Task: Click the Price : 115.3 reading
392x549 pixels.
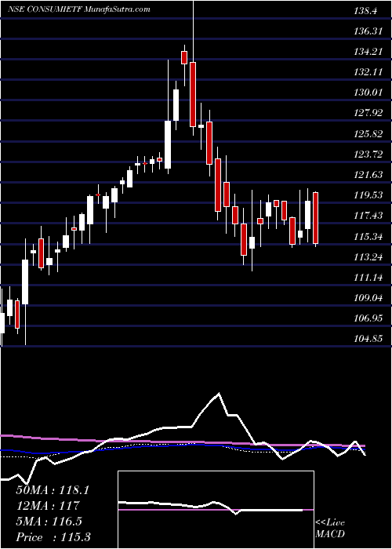Action: pos(53,537)
